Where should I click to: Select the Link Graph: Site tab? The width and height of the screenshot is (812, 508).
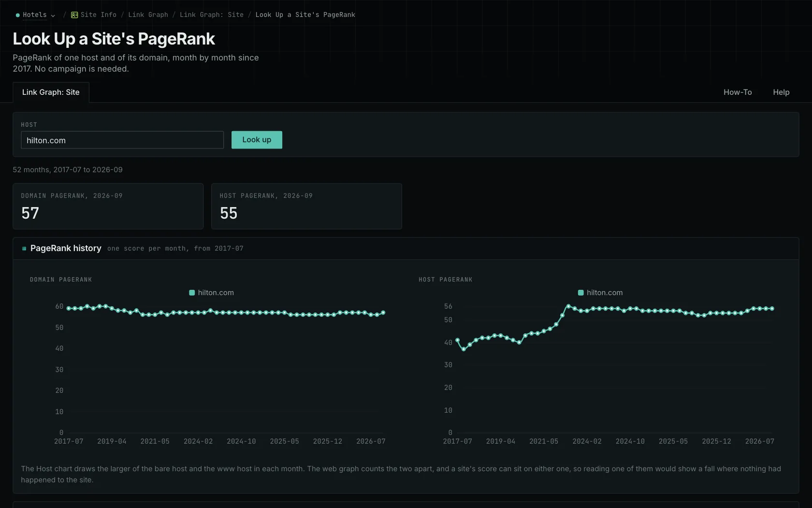(51, 92)
